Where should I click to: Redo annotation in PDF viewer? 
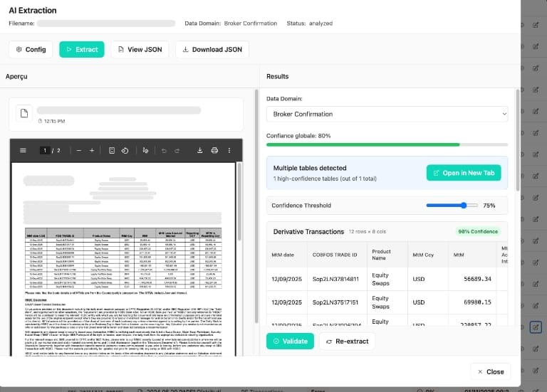[177, 151]
